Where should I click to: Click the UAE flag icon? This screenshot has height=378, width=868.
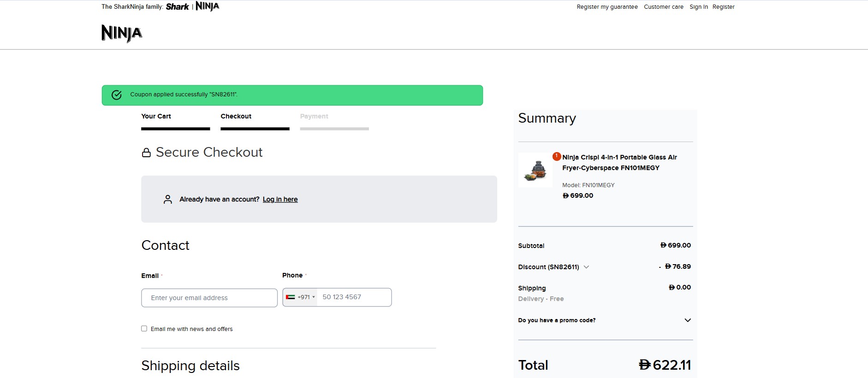point(290,297)
